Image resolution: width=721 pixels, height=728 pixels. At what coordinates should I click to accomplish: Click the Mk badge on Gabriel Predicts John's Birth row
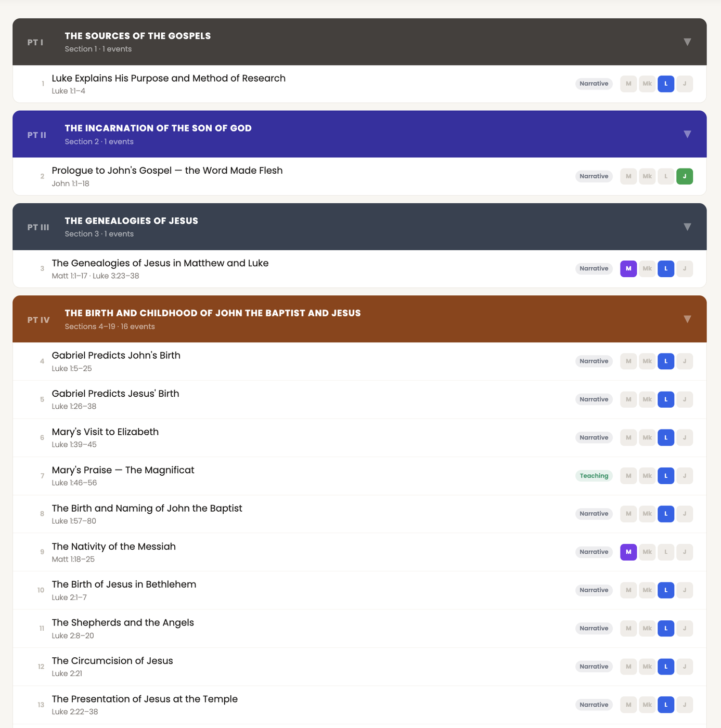(x=647, y=361)
